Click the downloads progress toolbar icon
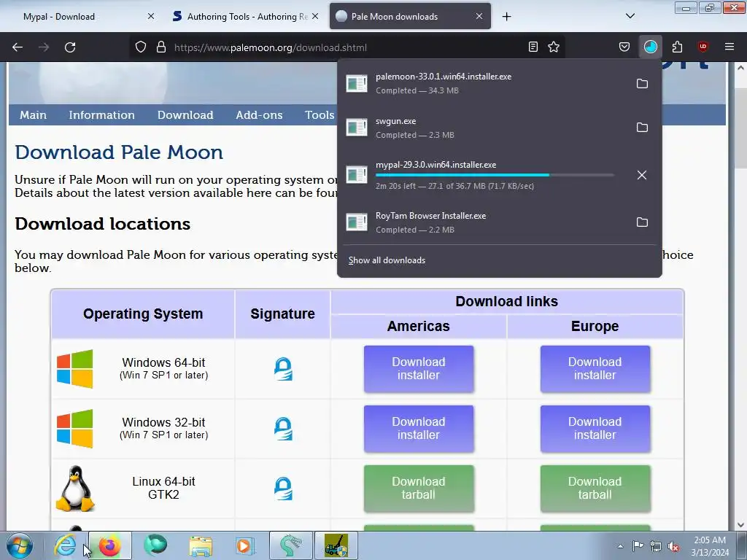 pyautogui.click(x=650, y=47)
